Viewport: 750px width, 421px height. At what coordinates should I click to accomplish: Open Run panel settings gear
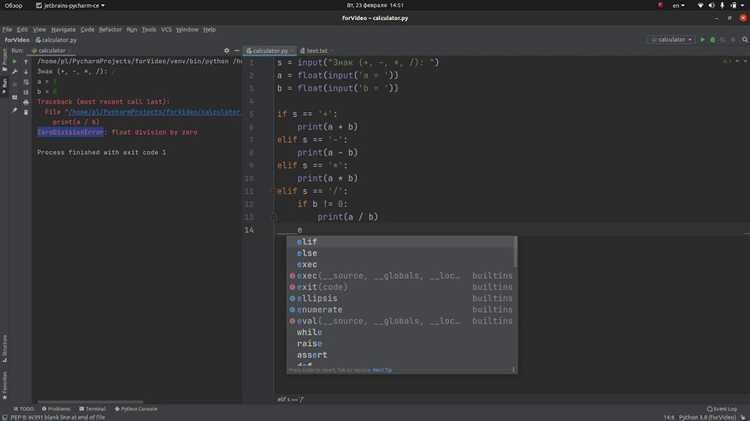(227, 50)
